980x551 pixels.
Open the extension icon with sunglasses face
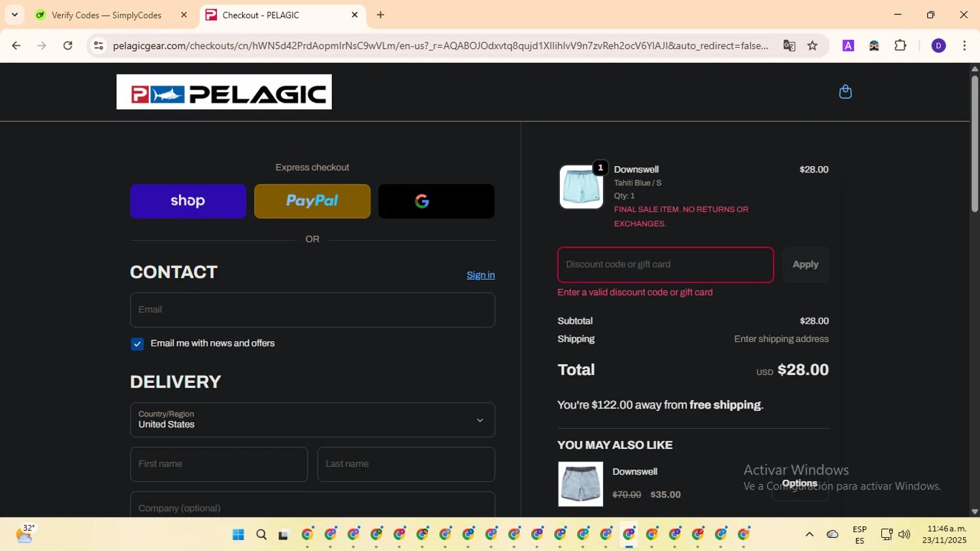point(874,46)
